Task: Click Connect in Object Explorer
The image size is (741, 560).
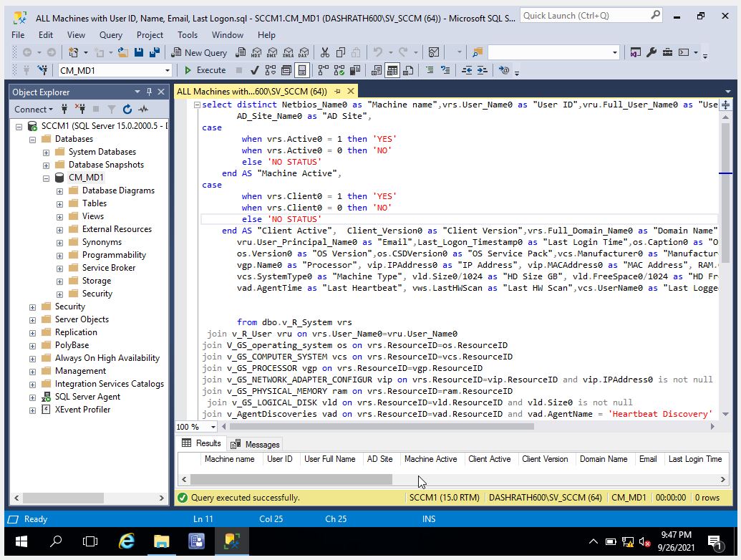Action: [32, 109]
